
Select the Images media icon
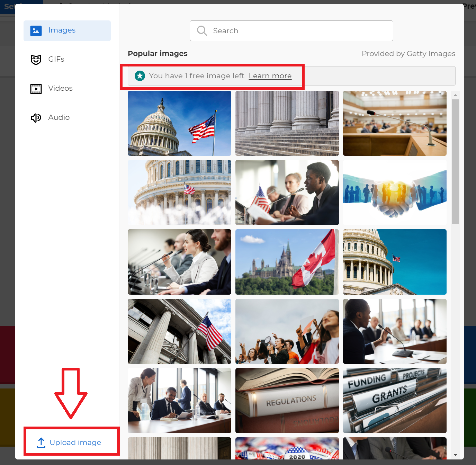coord(36,31)
